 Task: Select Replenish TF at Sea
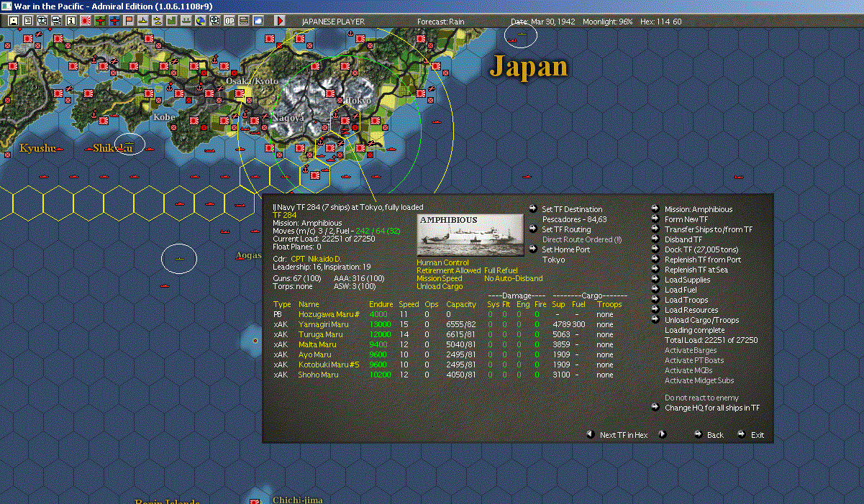(x=696, y=270)
